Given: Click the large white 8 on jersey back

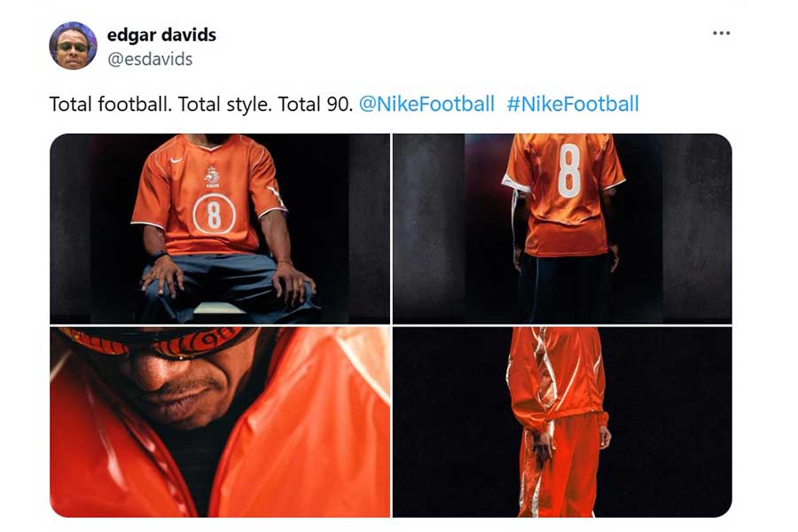Looking at the screenshot, I should tap(569, 170).
